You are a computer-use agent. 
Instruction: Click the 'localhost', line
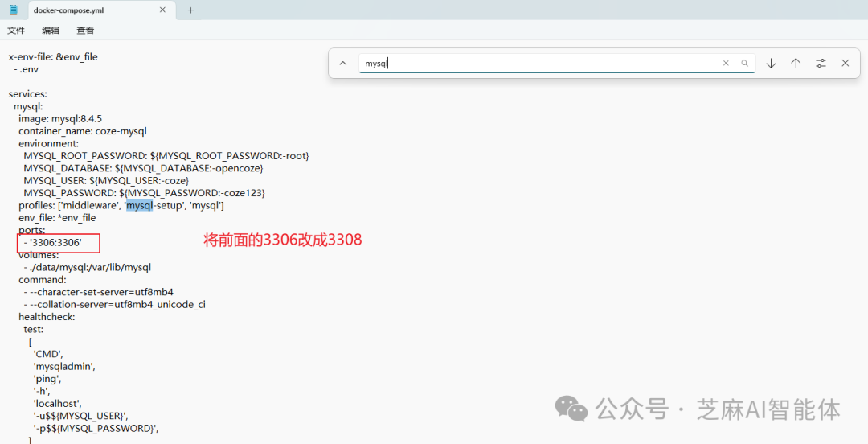[x=58, y=404]
